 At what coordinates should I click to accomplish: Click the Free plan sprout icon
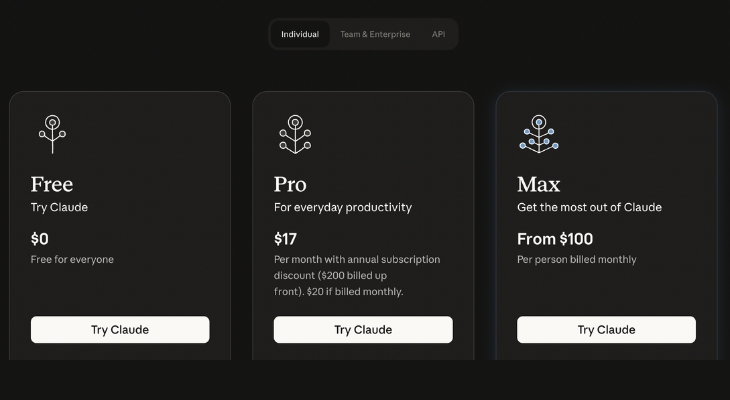point(52,134)
